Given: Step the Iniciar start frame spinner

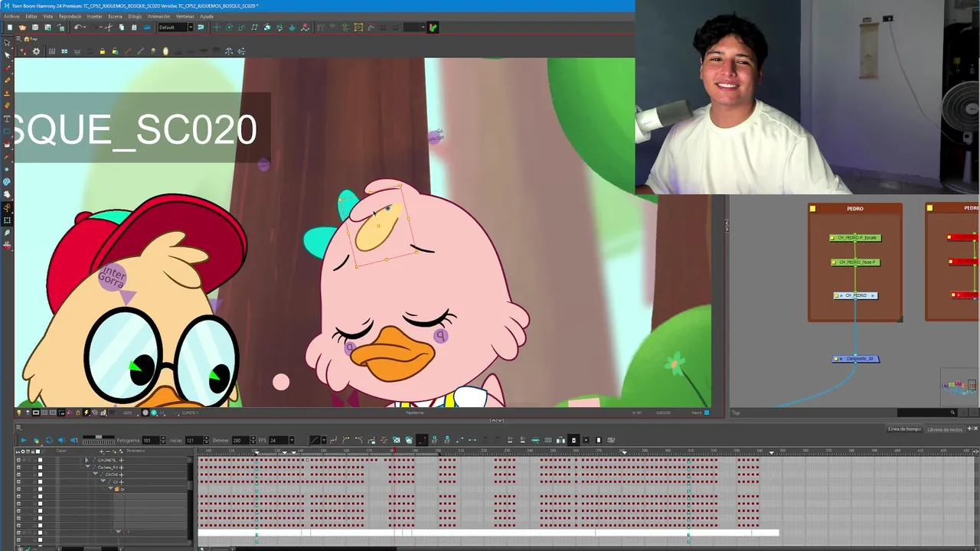Looking at the screenshot, I should [207, 440].
